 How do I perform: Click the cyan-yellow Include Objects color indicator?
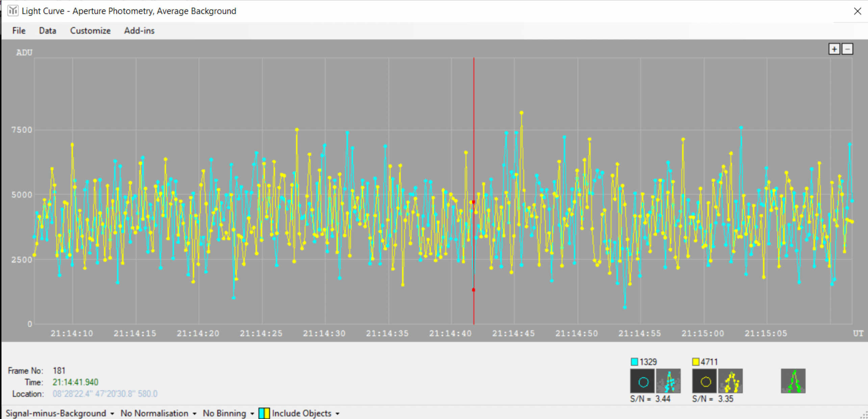pos(264,413)
